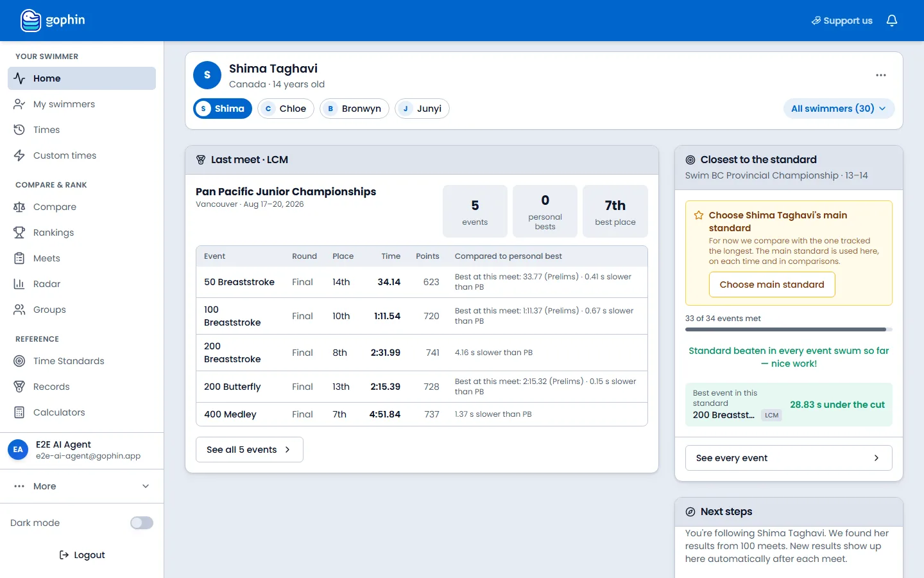Click chevron in See every event

point(877,458)
